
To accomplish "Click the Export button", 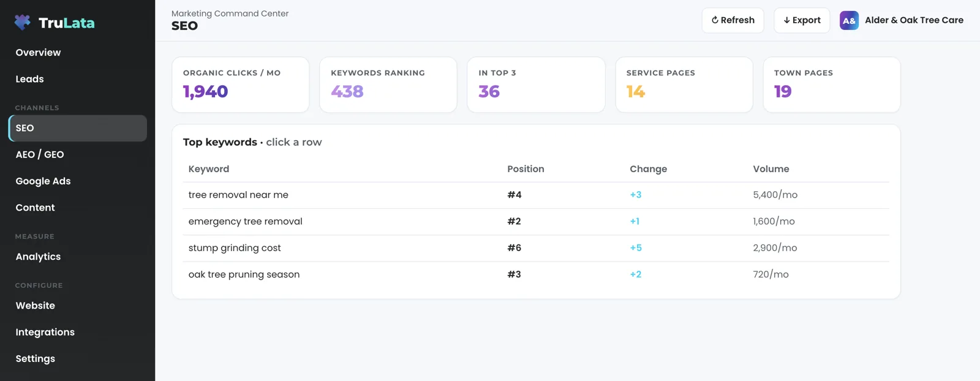I will click(802, 20).
